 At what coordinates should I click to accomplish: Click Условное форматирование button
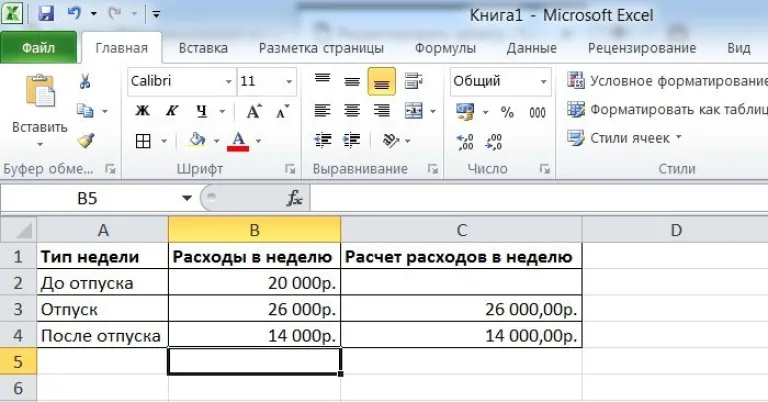tap(667, 81)
